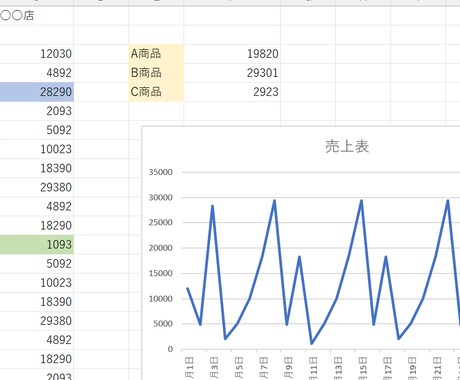The width and height of the screenshot is (460, 380).
Task: Select the B商品 label cell
Action: click(x=156, y=73)
